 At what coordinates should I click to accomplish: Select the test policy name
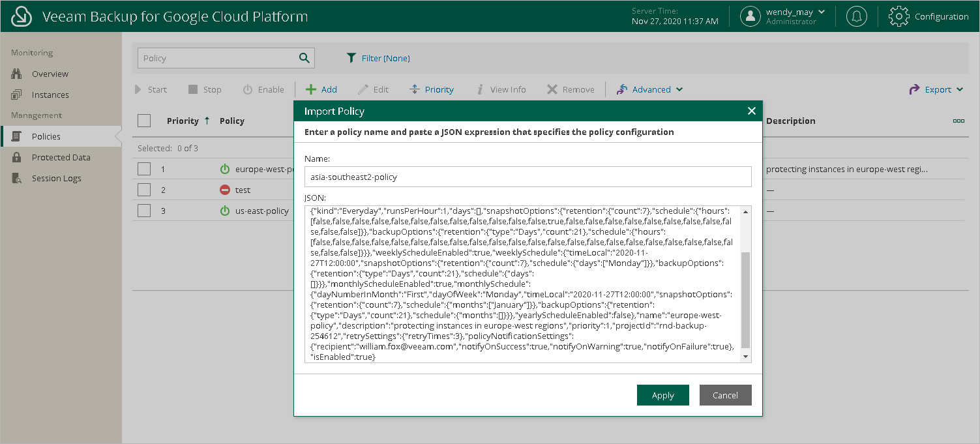pos(243,190)
